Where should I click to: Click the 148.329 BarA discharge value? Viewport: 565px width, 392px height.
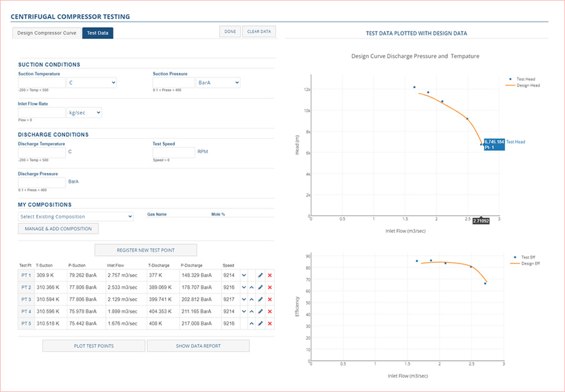[197, 275]
